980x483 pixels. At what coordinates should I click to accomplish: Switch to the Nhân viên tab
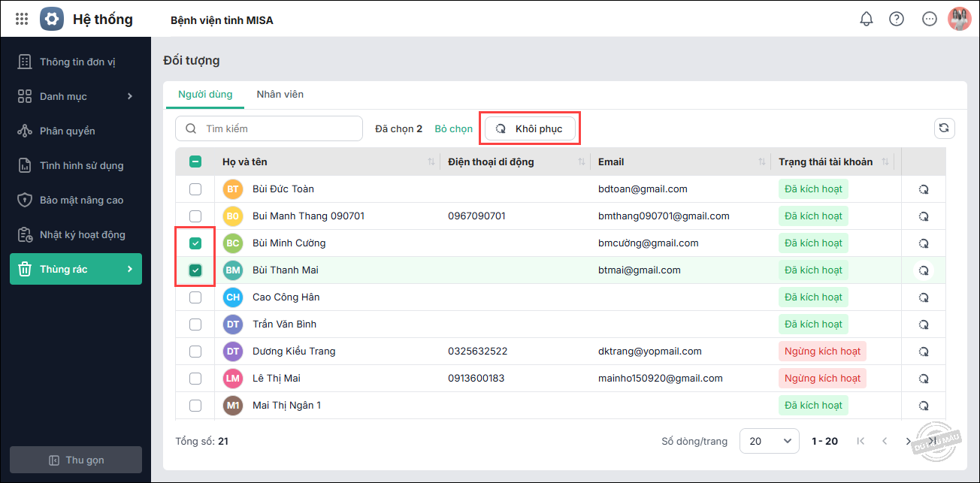(280, 95)
